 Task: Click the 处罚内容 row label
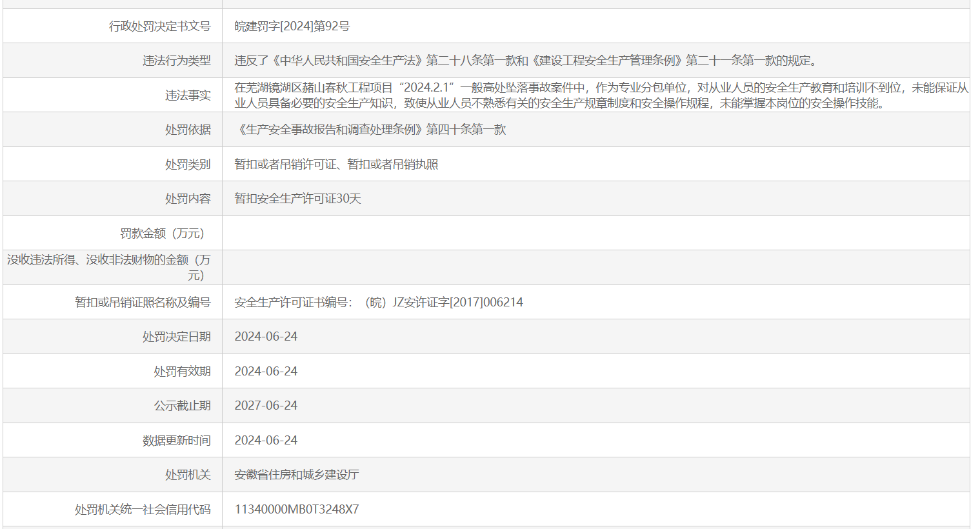[x=188, y=199]
